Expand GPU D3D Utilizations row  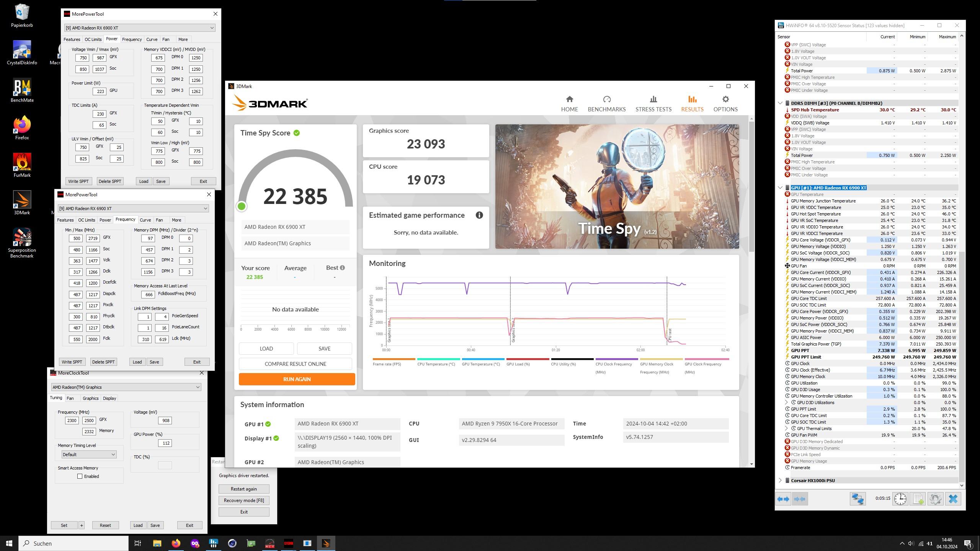[786, 403]
